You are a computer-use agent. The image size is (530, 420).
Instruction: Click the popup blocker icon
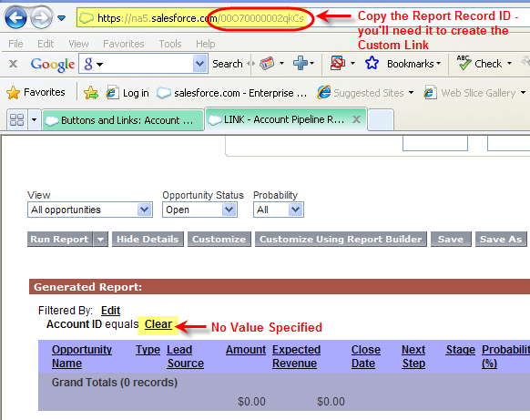tap(337, 63)
